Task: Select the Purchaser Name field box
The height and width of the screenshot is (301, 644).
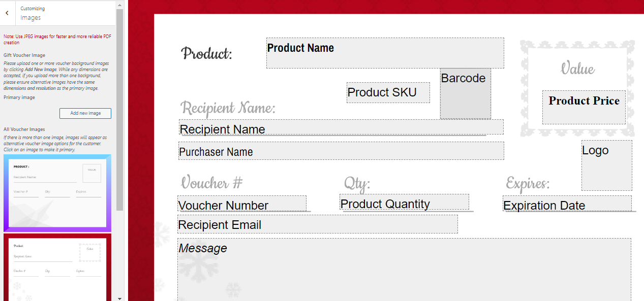Action: click(x=341, y=151)
